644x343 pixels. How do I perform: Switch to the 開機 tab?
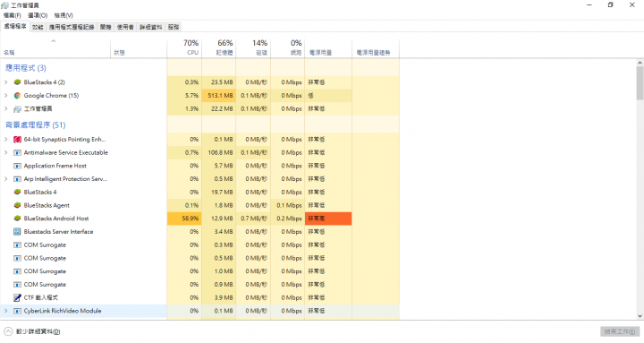pos(106,27)
